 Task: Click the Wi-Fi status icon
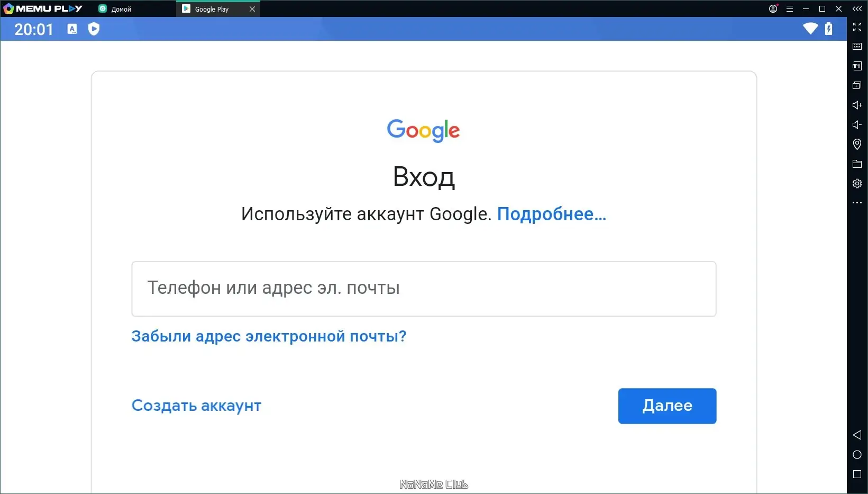810,29
